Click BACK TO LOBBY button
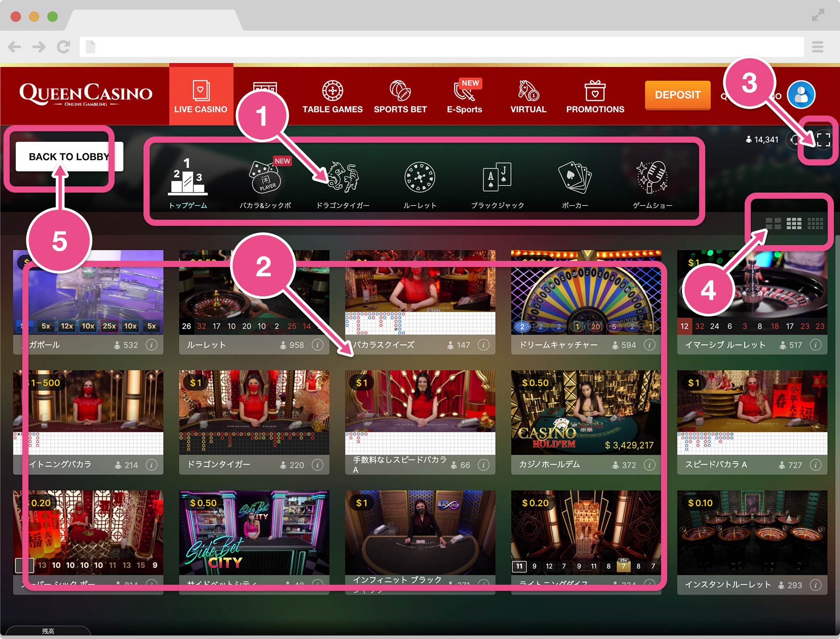The height and width of the screenshot is (639, 840). (69, 157)
